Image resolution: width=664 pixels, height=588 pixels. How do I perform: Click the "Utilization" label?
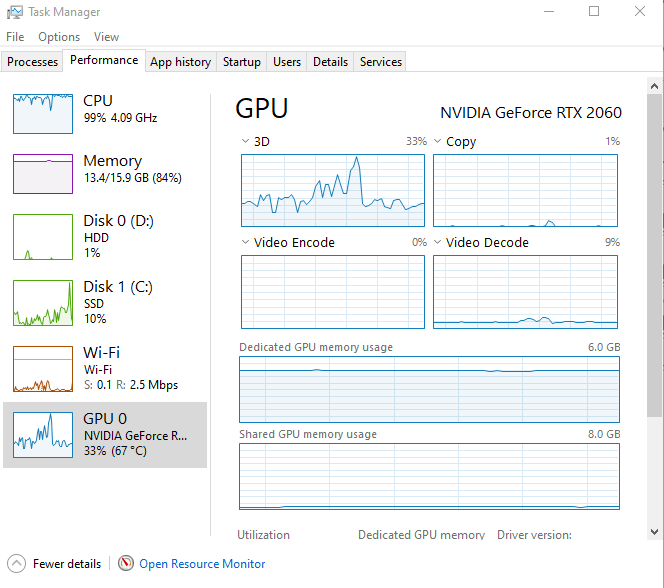tap(263, 535)
